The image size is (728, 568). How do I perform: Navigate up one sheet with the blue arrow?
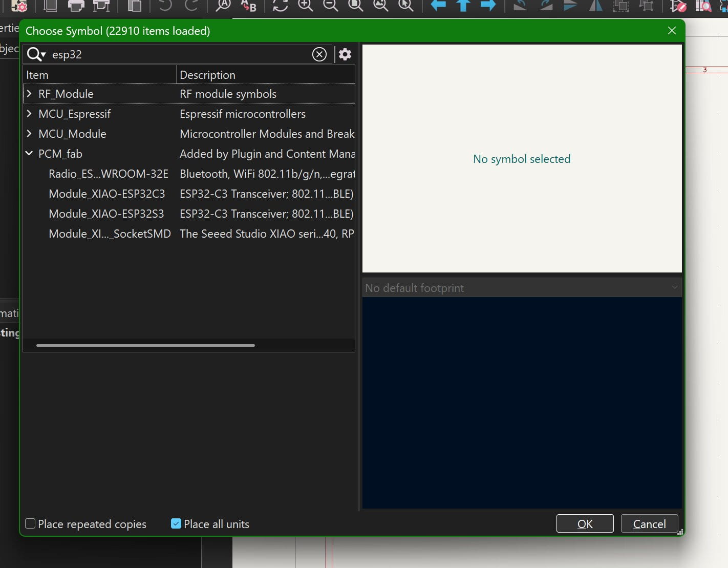click(x=463, y=6)
